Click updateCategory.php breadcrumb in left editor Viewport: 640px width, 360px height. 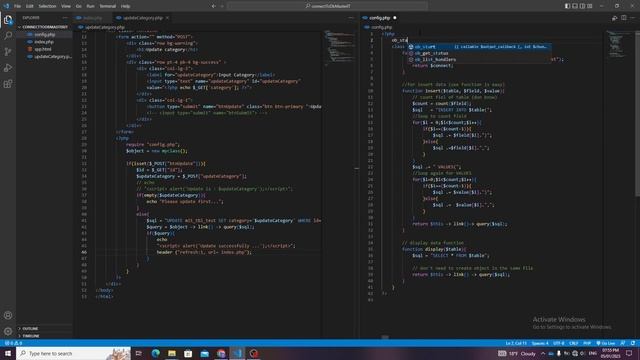point(104,27)
